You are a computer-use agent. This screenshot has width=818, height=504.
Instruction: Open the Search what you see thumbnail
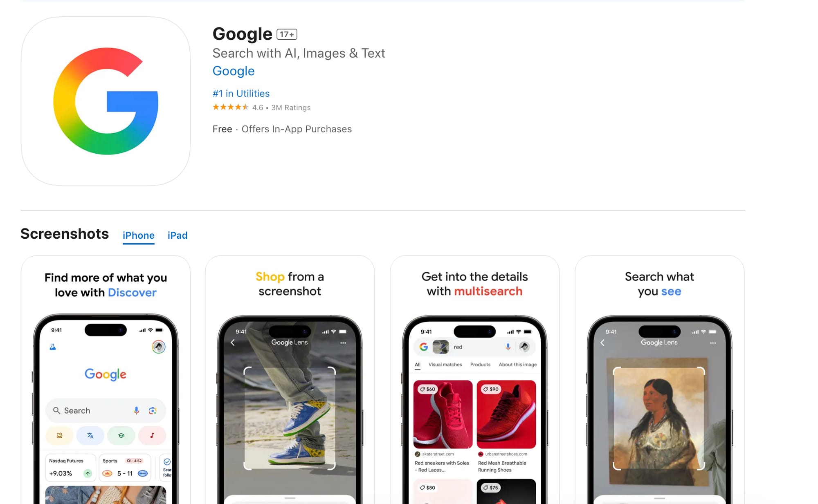[x=659, y=379]
